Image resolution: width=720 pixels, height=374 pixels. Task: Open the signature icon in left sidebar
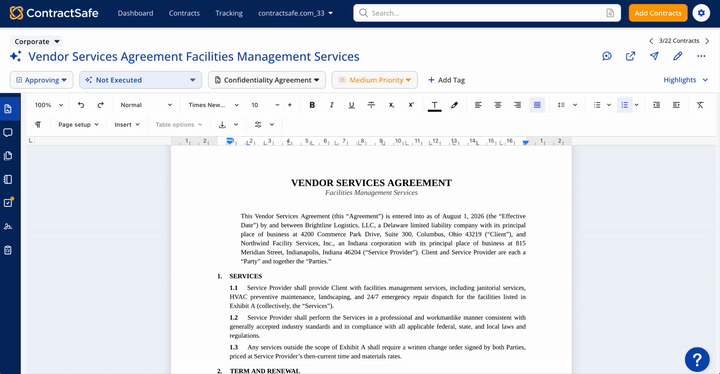coord(8,226)
